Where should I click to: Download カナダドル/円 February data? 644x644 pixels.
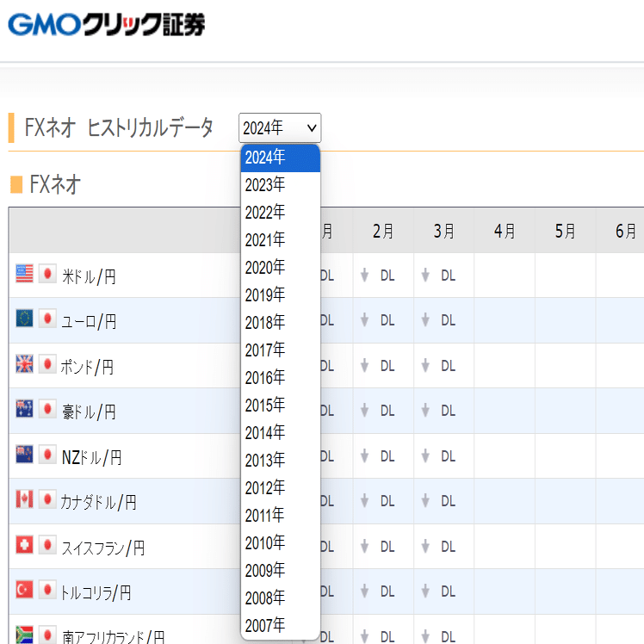click(x=378, y=501)
